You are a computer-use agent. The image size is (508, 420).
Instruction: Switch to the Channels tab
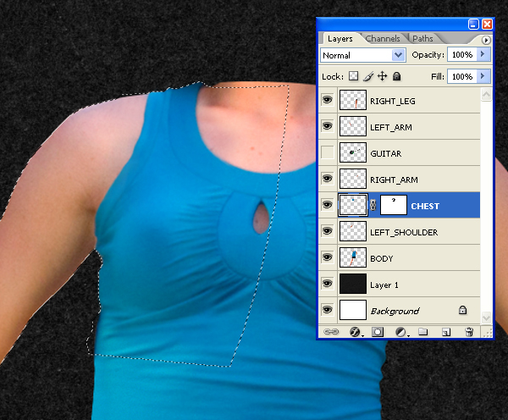[383, 39]
